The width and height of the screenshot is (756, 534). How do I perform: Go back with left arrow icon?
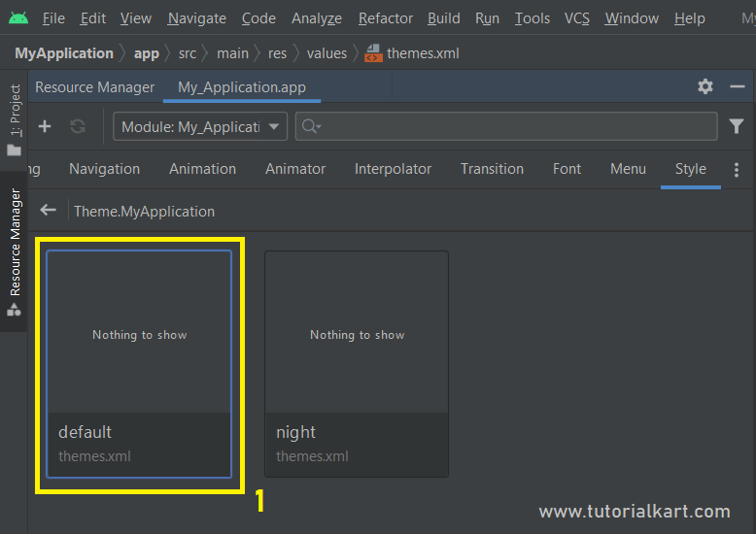[49, 210]
